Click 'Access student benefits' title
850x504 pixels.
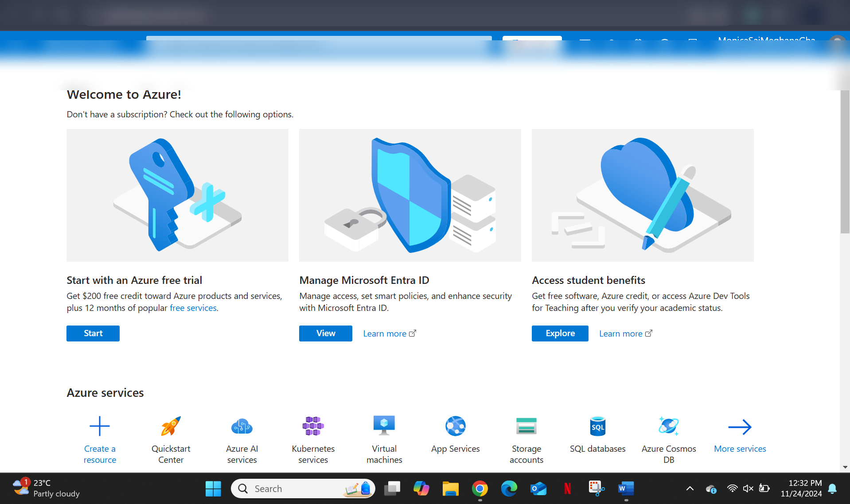[589, 280]
